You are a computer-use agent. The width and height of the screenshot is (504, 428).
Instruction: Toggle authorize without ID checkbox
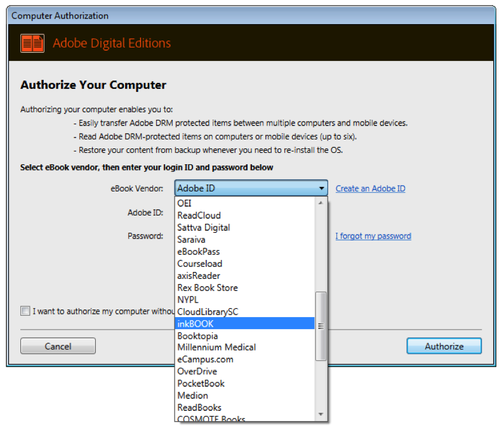pos(25,311)
